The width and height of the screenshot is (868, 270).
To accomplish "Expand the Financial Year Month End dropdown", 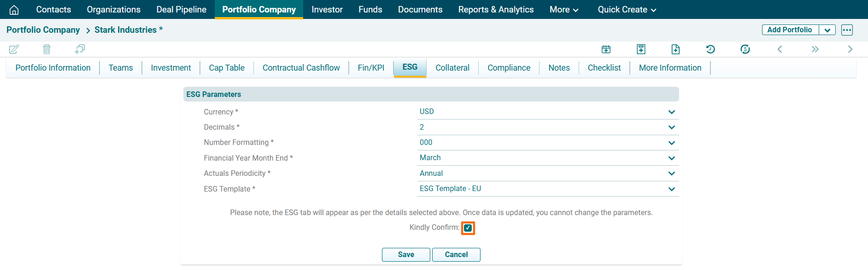I will (x=547, y=158).
